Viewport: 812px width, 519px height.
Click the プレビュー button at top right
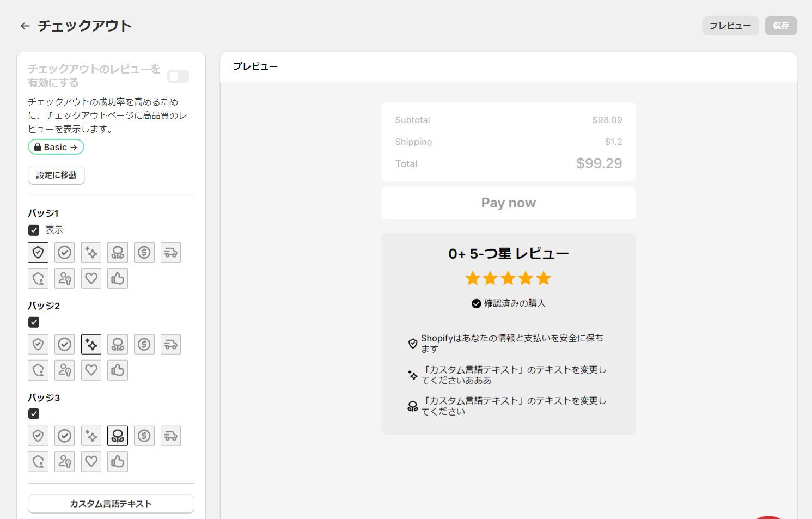(x=730, y=26)
